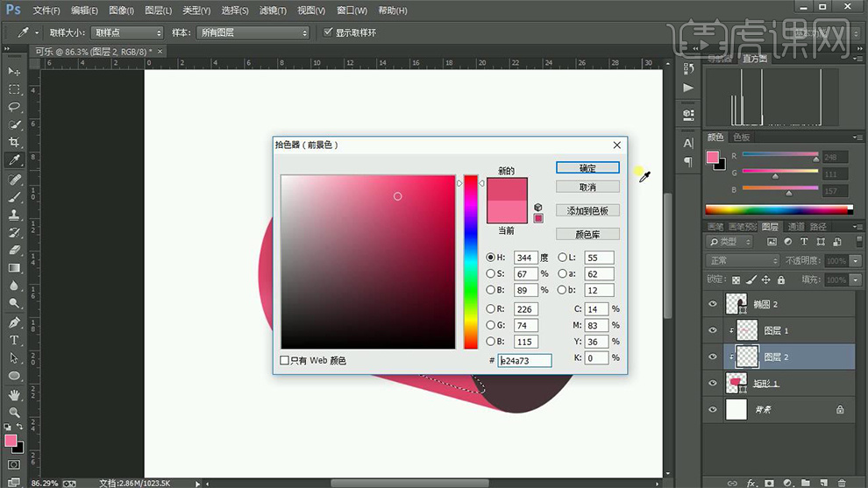868x488 pixels.
Task: Select the Clone Stamp tool
Action: pos(14,215)
